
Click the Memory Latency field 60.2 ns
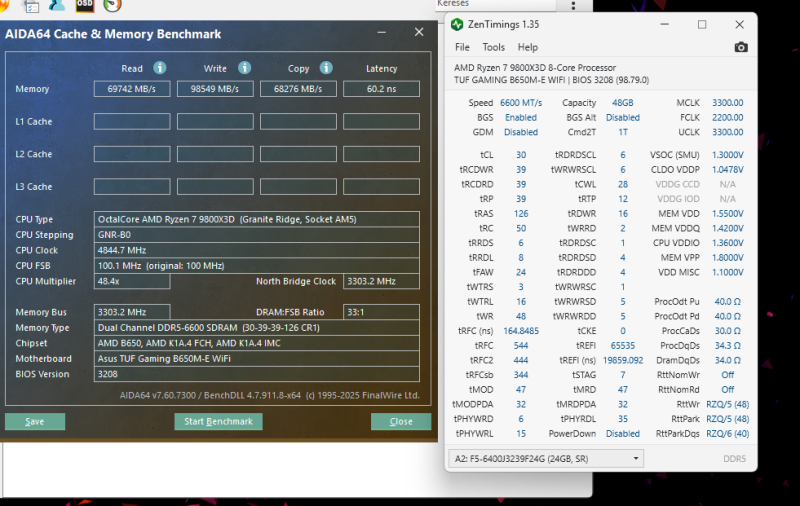pos(381,89)
